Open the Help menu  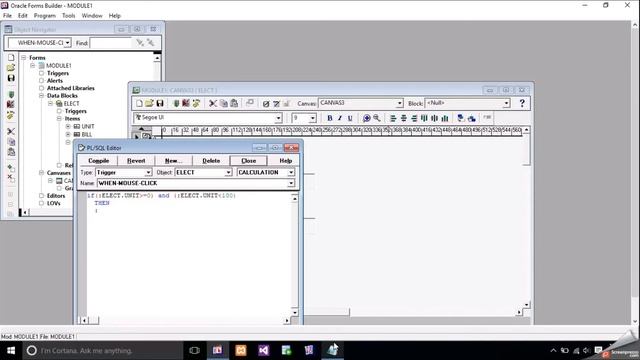(x=115, y=16)
